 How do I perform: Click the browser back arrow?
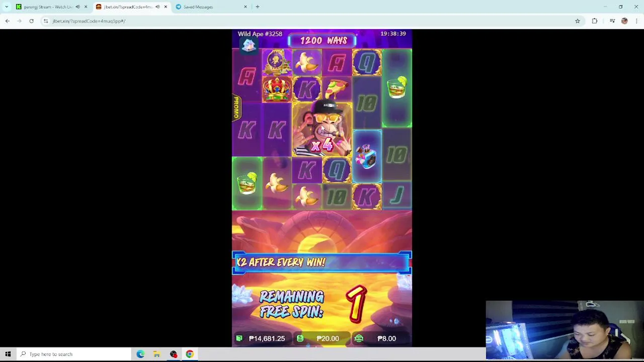pos(8,21)
